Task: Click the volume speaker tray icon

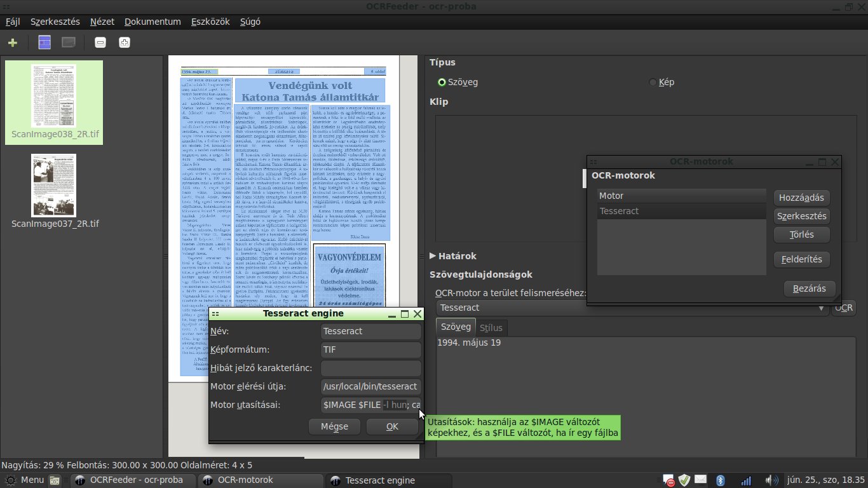Action: pyautogui.click(x=771, y=480)
